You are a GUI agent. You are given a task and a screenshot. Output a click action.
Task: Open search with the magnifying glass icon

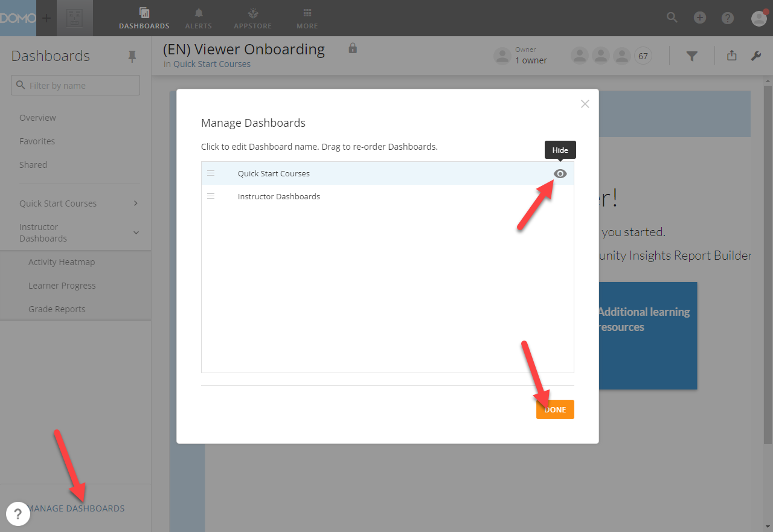(672, 18)
